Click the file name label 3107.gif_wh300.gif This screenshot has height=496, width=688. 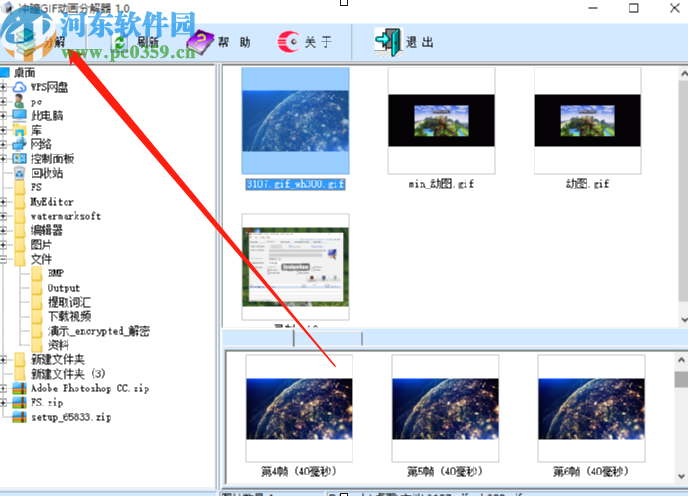295,184
